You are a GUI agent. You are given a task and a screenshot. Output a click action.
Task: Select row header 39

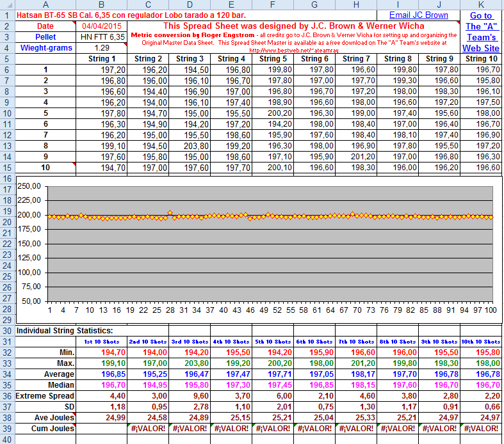click(7, 429)
